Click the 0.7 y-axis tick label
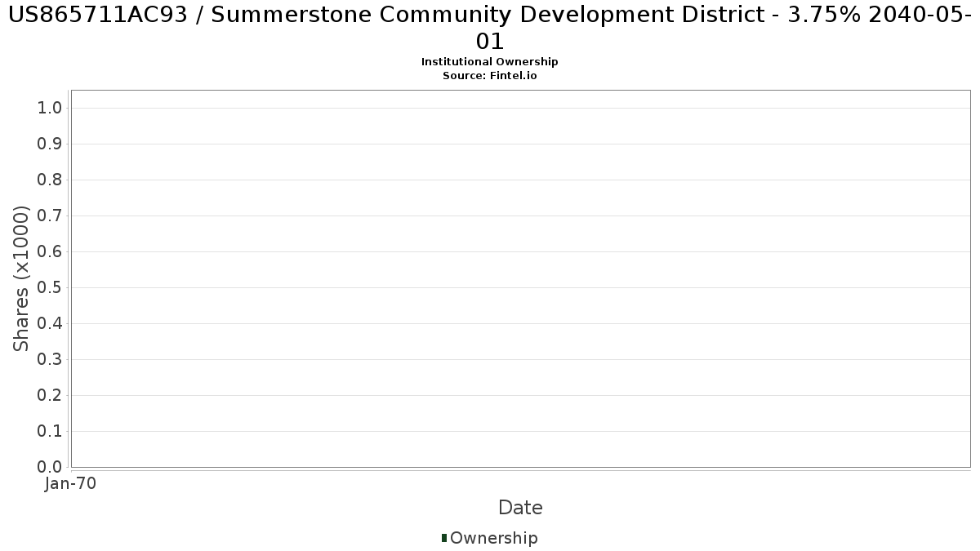This screenshot has width=980, height=551. tap(50, 216)
